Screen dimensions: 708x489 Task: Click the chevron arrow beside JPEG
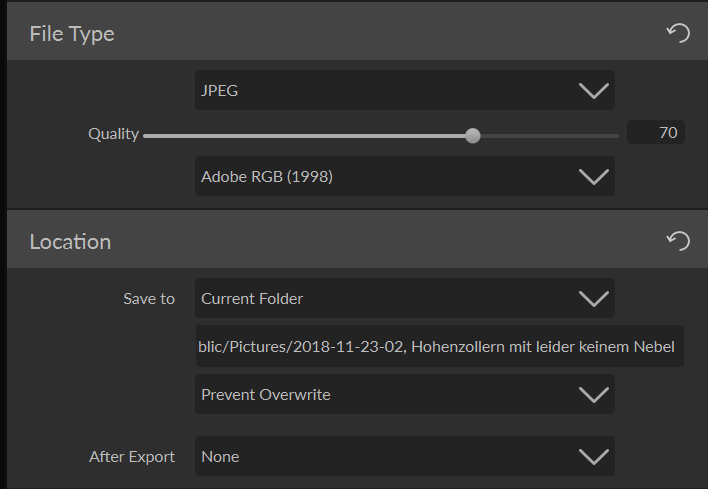click(x=594, y=91)
